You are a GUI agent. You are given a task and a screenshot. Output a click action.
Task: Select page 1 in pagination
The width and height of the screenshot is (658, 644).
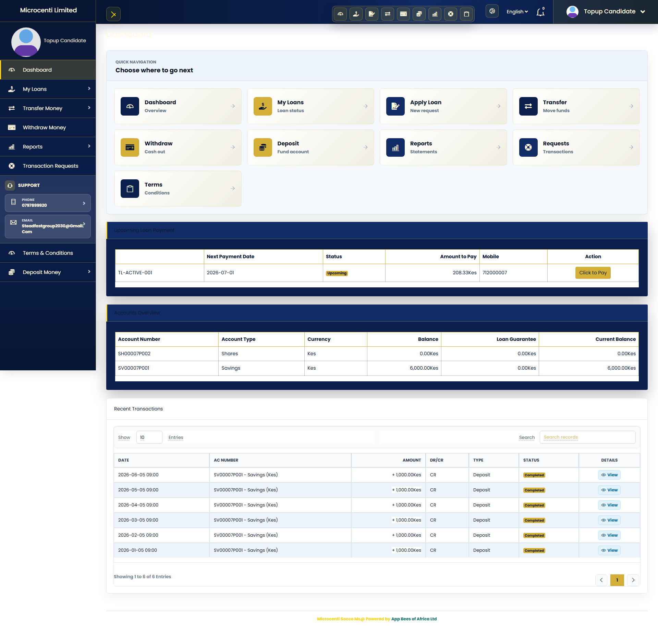617,581
